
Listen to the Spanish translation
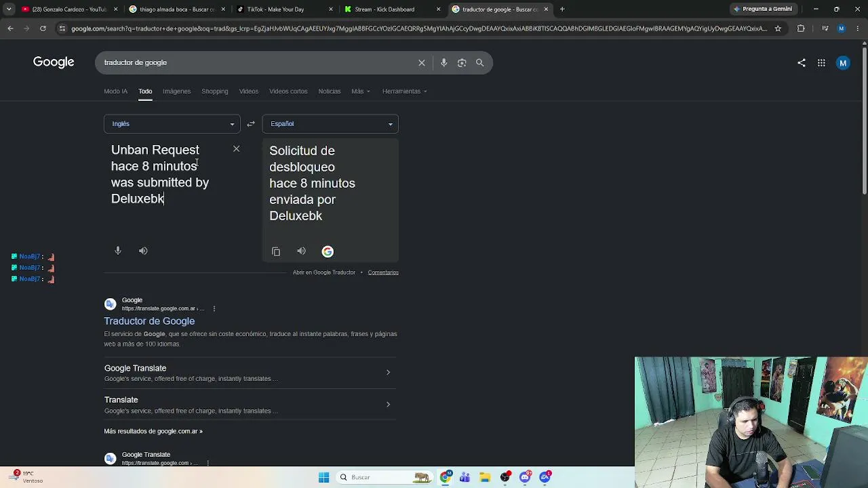[x=301, y=251]
